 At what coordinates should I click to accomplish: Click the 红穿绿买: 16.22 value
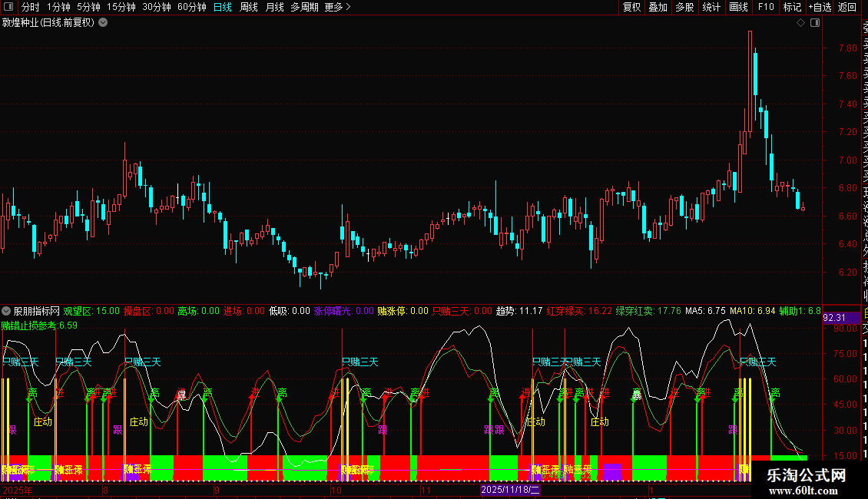click(580, 311)
